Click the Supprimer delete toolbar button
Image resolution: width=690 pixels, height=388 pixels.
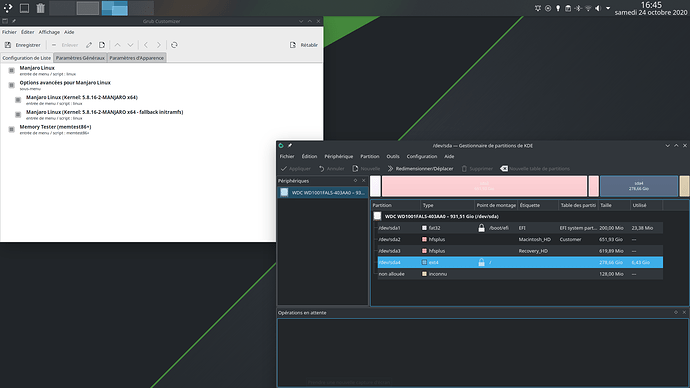pyautogui.click(x=477, y=168)
